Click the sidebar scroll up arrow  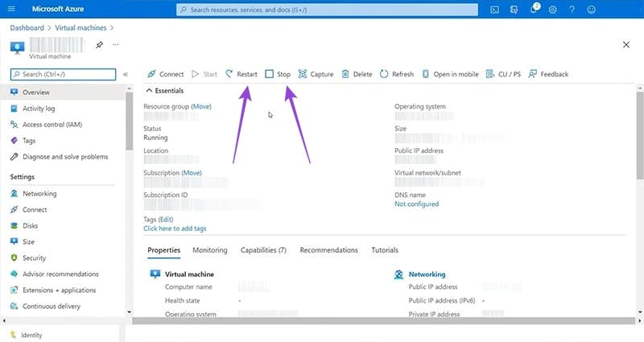(x=129, y=89)
